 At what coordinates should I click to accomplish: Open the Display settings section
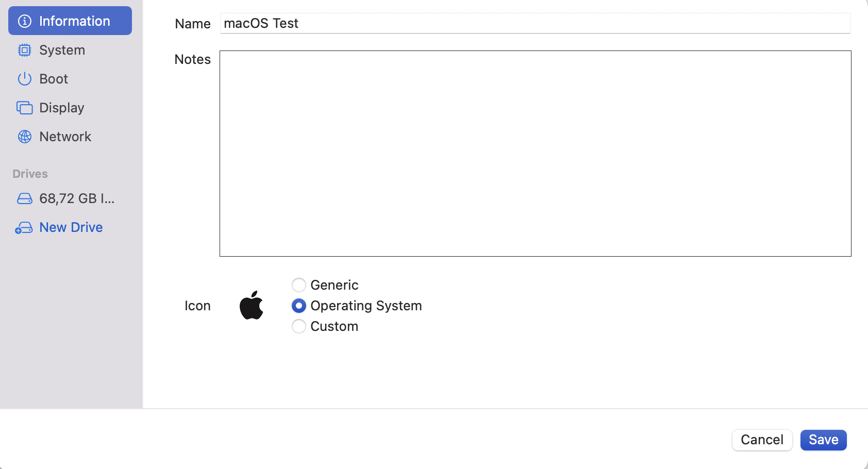pyautogui.click(x=61, y=107)
